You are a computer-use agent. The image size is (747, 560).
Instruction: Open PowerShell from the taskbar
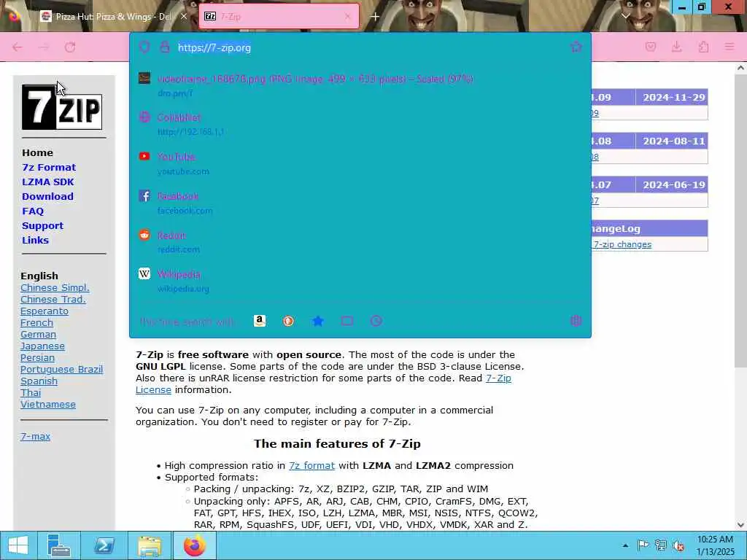(104, 545)
